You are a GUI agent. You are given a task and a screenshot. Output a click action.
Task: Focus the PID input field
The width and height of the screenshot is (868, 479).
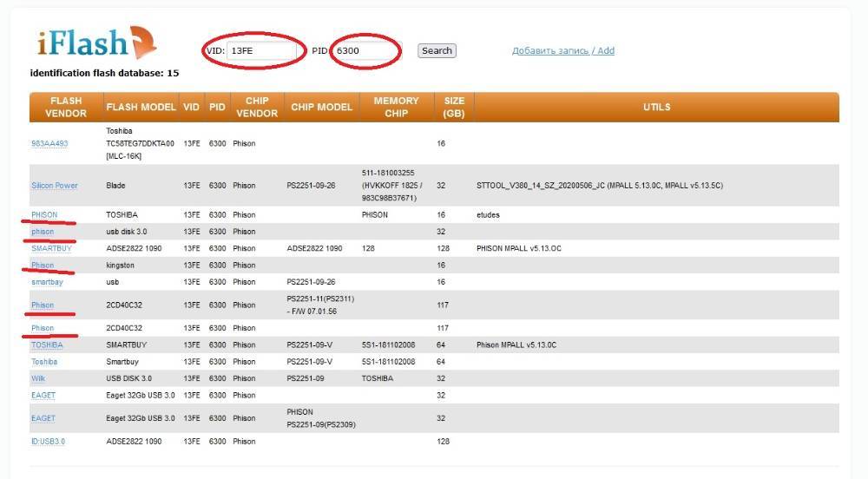[x=366, y=51]
